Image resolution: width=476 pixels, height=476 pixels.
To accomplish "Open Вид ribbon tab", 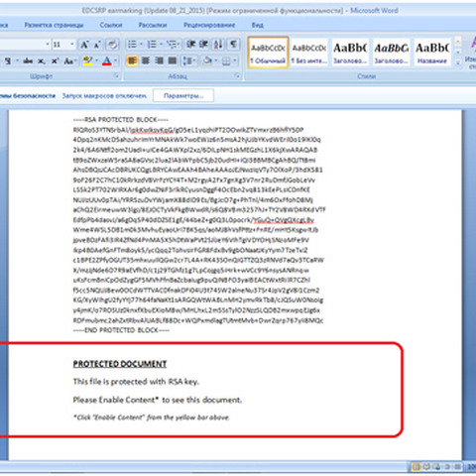I will (x=257, y=25).
